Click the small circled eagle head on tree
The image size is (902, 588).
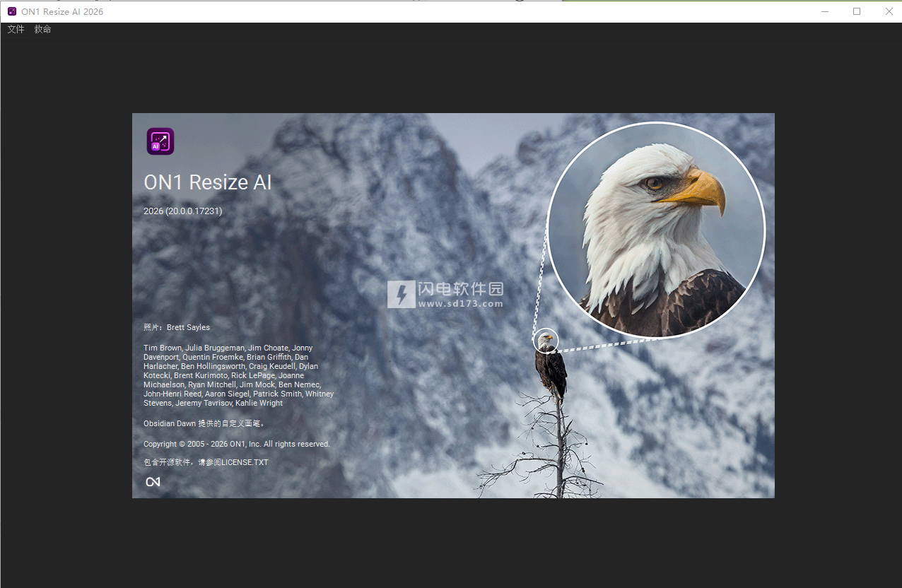[545, 341]
